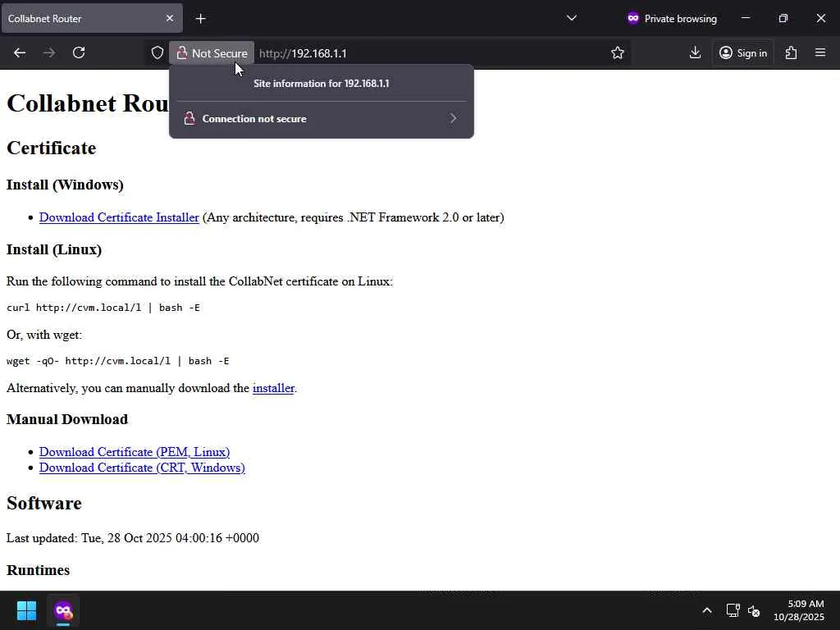Click the Not Secure padlock indicator
This screenshot has width=840, height=630.
click(x=212, y=53)
